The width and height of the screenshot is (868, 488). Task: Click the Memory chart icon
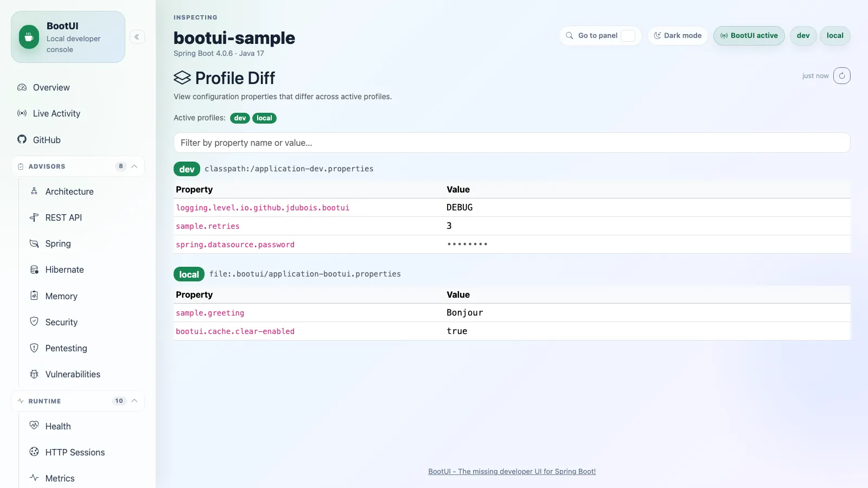click(34, 296)
